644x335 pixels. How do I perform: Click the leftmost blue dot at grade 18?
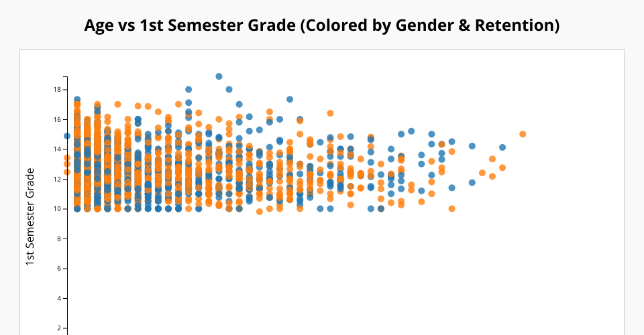[189, 90]
